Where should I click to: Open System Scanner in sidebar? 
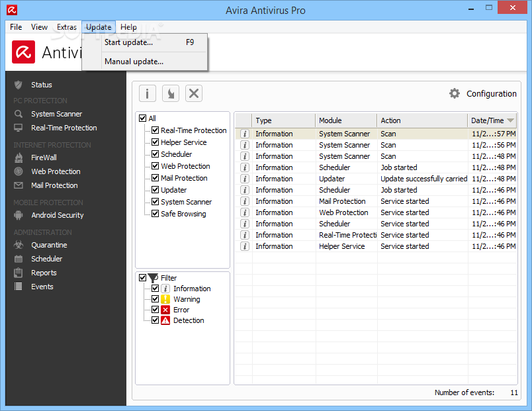57,114
